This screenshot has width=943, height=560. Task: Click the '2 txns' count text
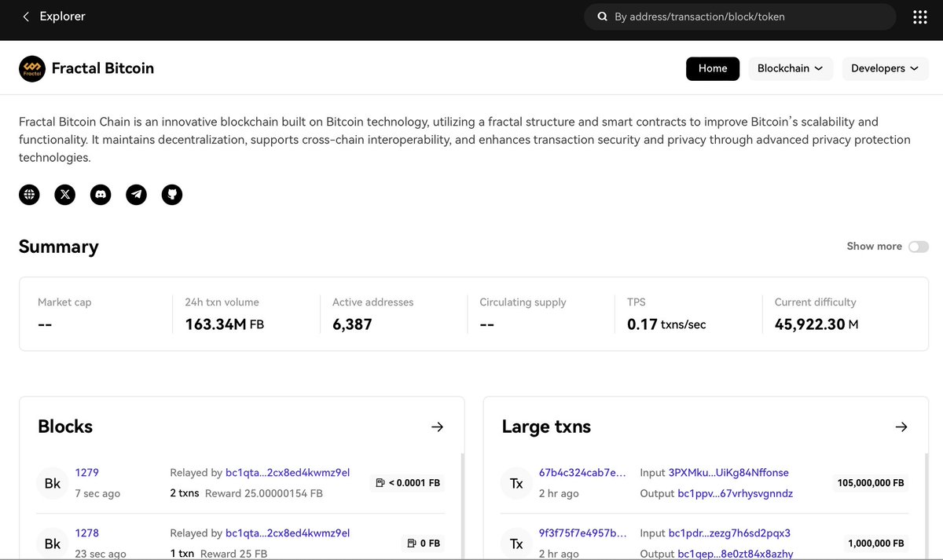(x=185, y=494)
